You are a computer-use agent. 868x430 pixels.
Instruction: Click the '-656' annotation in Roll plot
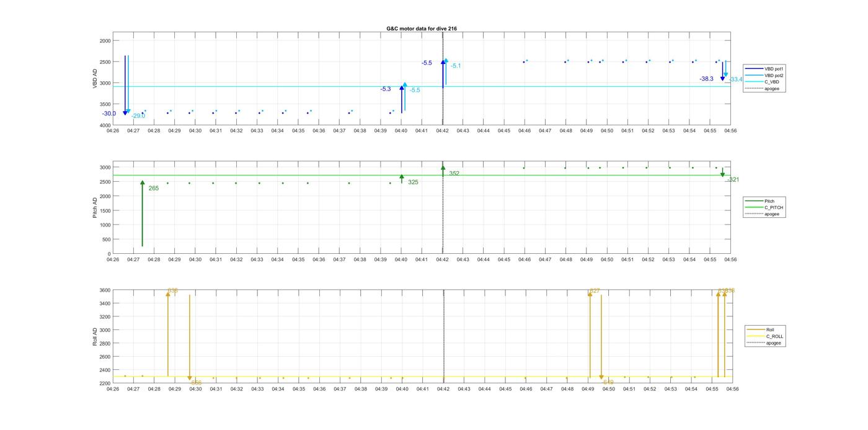coord(196,383)
